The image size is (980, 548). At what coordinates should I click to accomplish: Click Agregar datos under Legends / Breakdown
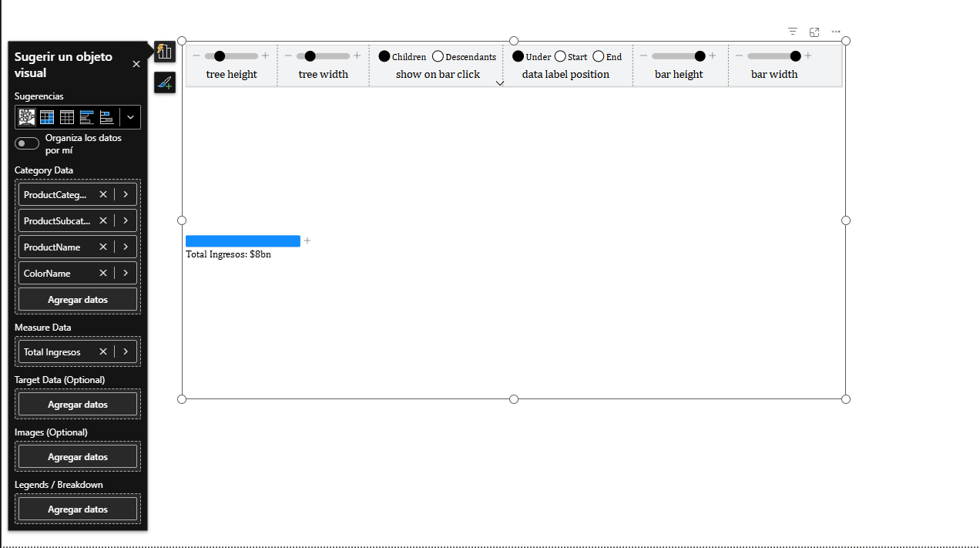coord(78,509)
